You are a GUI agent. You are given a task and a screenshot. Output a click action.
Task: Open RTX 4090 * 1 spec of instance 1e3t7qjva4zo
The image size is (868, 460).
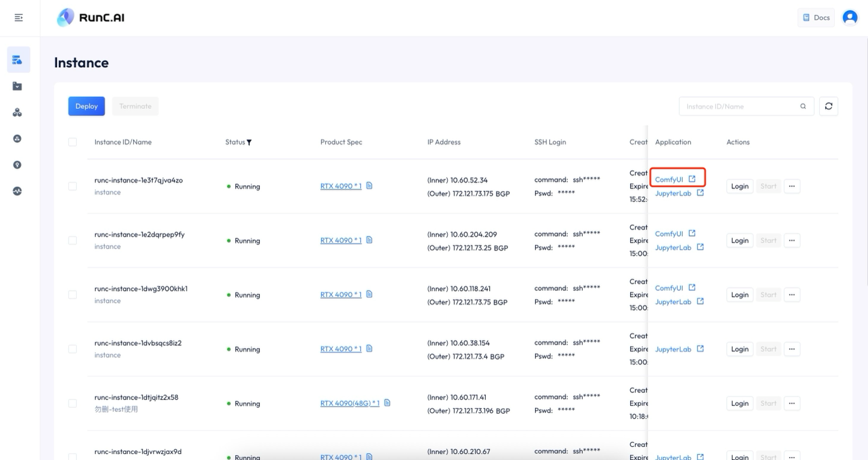point(341,186)
